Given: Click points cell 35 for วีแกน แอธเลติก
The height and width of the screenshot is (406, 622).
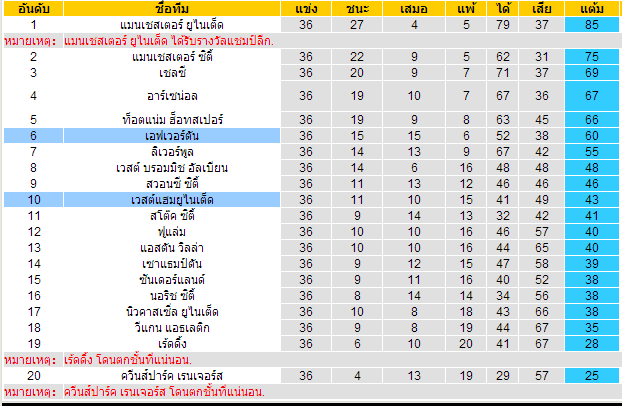Looking at the screenshot, I should tap(591, 328).
